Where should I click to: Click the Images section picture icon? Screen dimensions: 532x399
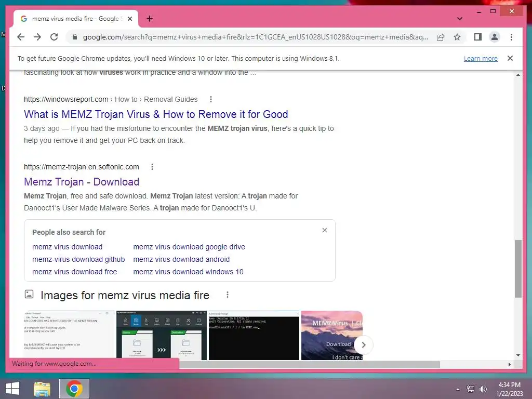pos(29,294)
